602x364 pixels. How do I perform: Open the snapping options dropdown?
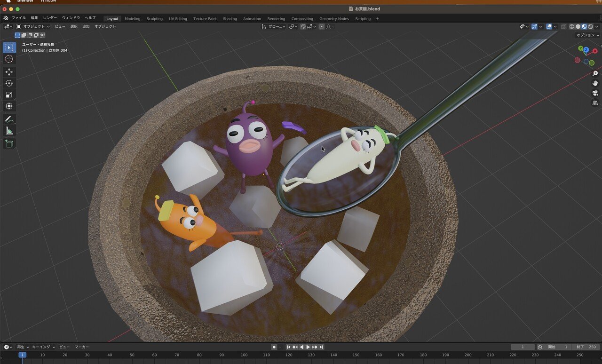(x=312, y=26)
